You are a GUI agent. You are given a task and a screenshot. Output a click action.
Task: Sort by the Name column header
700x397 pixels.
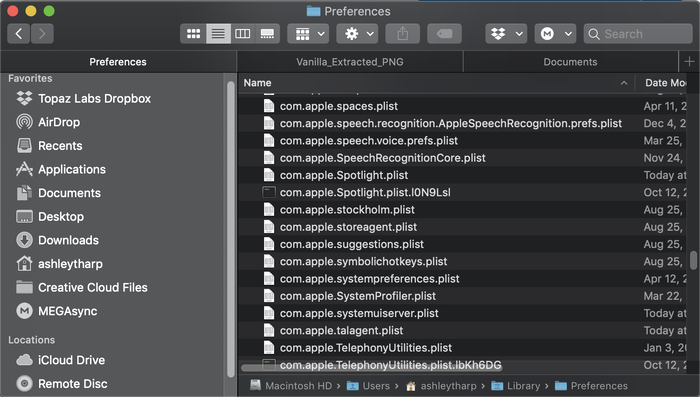[257, 83]
